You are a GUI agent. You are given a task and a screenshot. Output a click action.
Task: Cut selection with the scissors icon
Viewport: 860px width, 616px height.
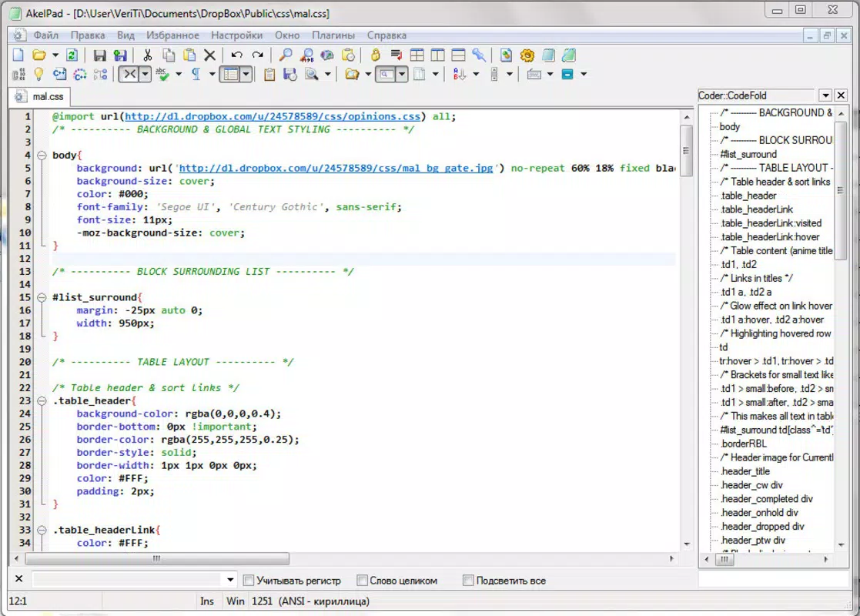[147, 55]
